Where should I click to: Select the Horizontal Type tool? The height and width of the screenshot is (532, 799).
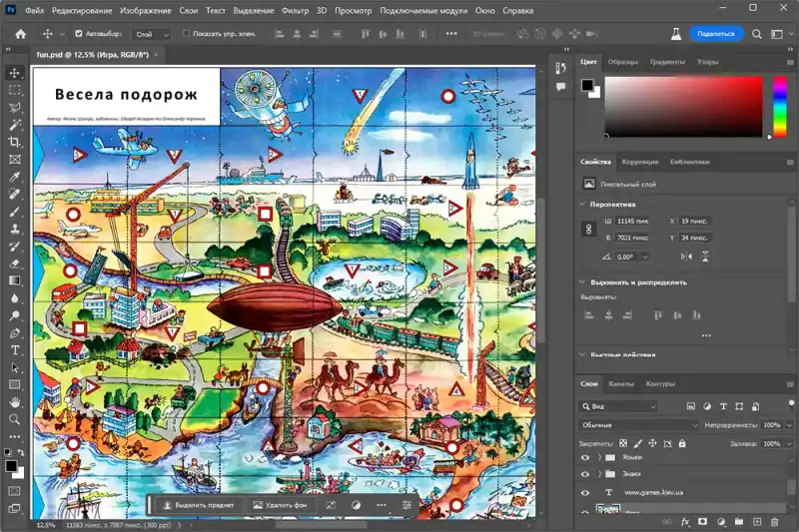tap(15, 349)
